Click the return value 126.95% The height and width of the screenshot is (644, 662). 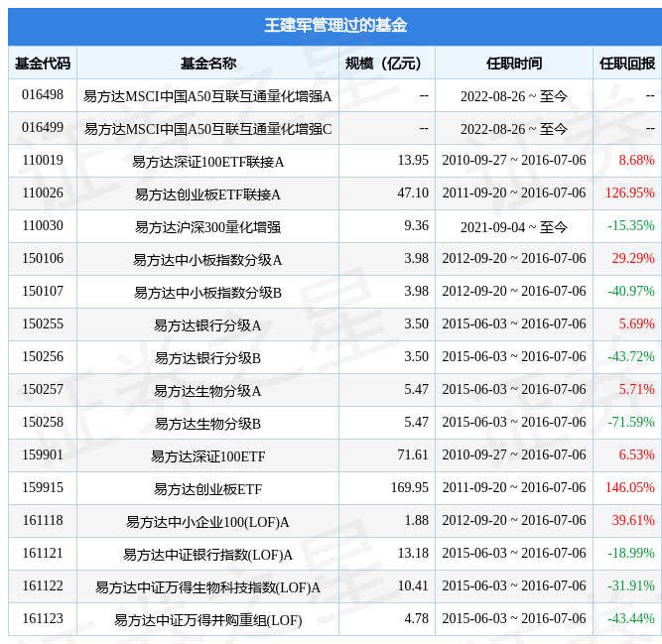click(630, 193)
